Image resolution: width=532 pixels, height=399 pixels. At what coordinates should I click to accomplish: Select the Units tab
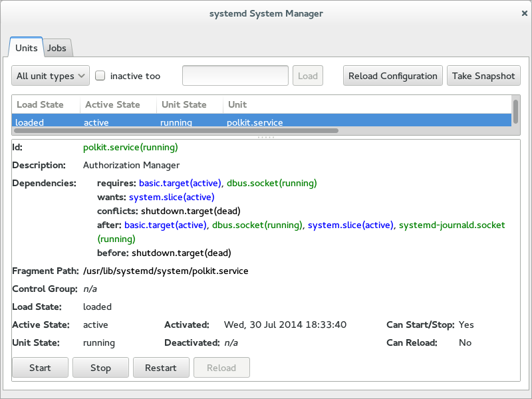26,48
